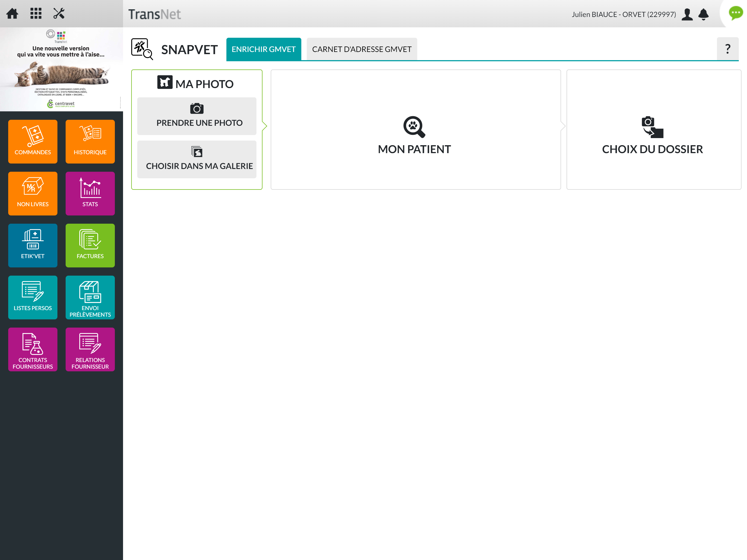Image resolution: width=747 pixels, height=560 pixels.
Task: Open the green chat bubble
Action: tap(736, 13)
